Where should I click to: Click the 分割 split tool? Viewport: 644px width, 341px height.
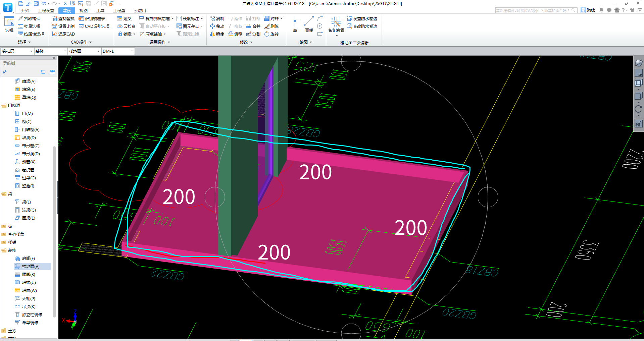253,34
